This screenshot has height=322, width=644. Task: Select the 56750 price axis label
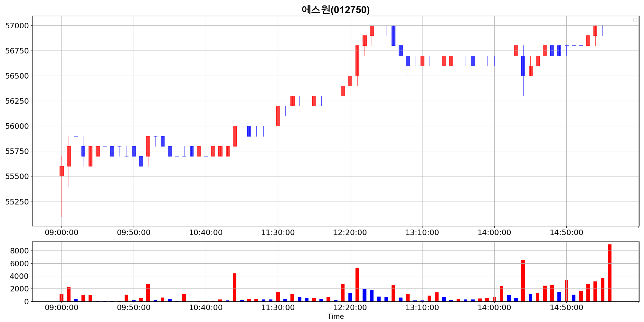pyautogui.click(x=17, y=51)
